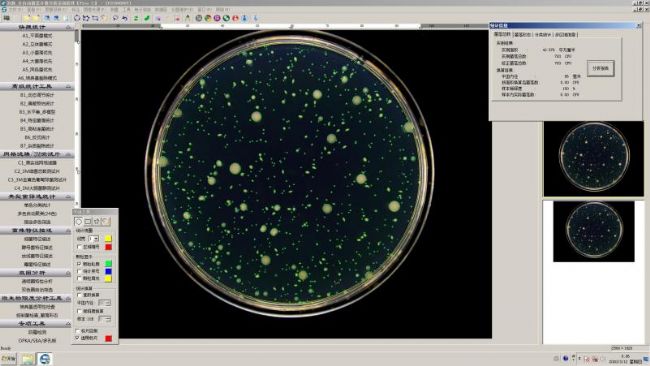
Task: Click the undo arrow icon in top toolbar
Action: coord(124,18)
